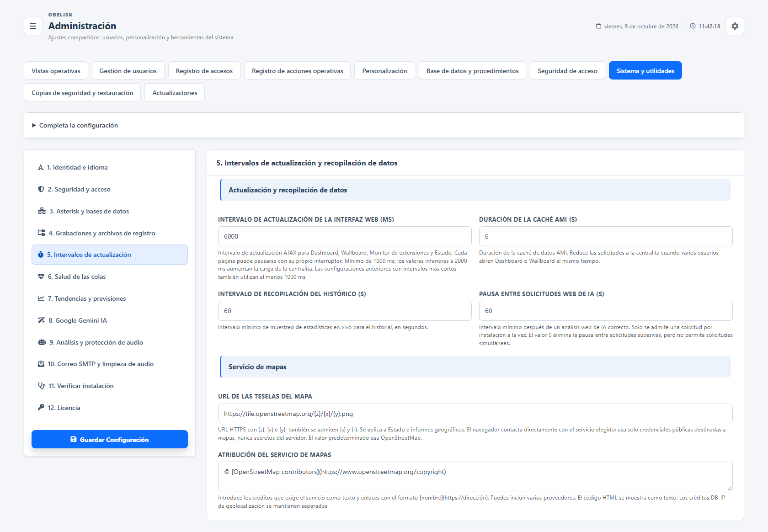Click the Duración de la caché AMI field
Viewport: 768px width, 532px height.
[x=606, y=236]
